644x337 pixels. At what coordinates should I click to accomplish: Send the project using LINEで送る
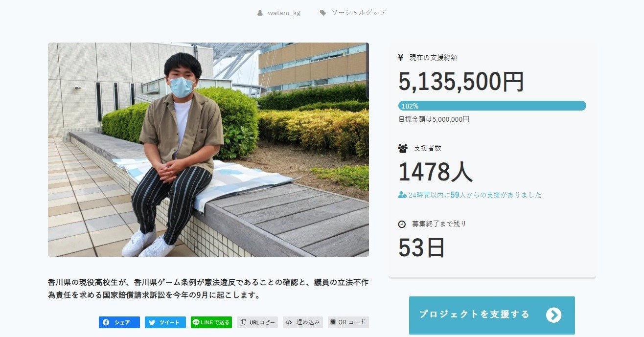click(211, 322)
